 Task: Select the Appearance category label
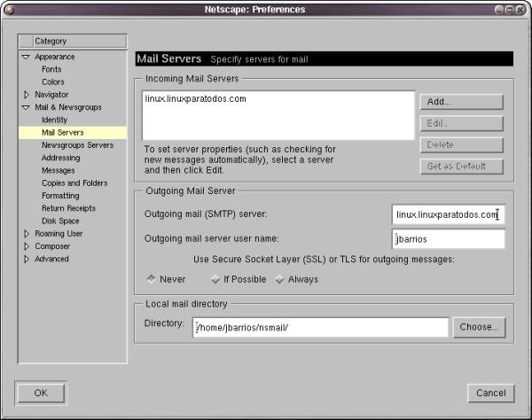point(55,57)
